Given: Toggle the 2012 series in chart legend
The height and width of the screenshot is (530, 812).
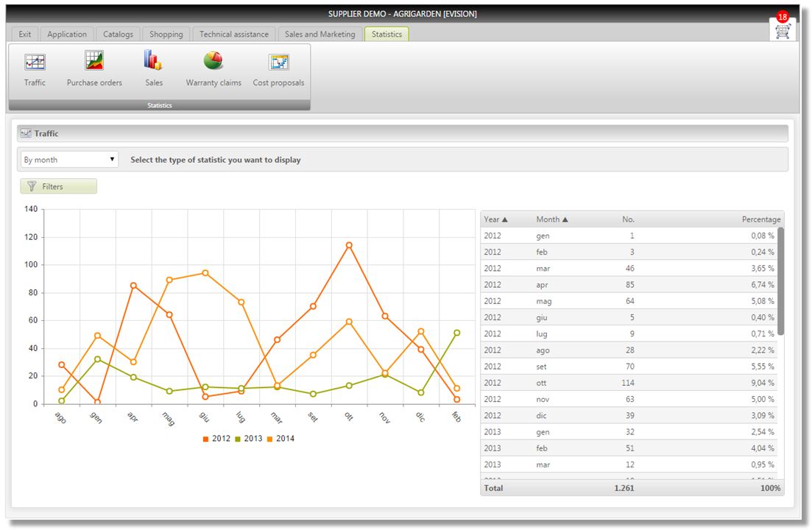Looking at the screenshot, I should click(x=216, y=439).
